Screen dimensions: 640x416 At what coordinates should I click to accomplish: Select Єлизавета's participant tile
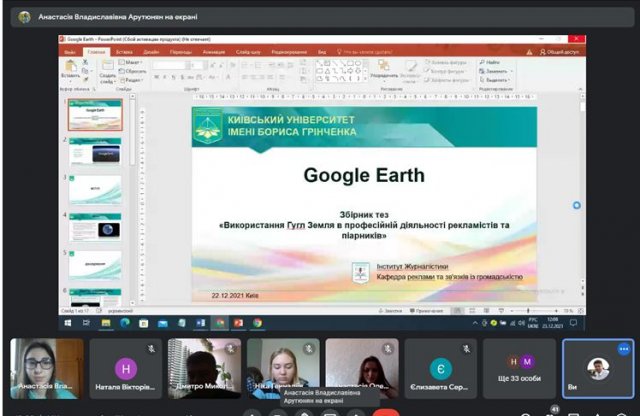point(441,369)
